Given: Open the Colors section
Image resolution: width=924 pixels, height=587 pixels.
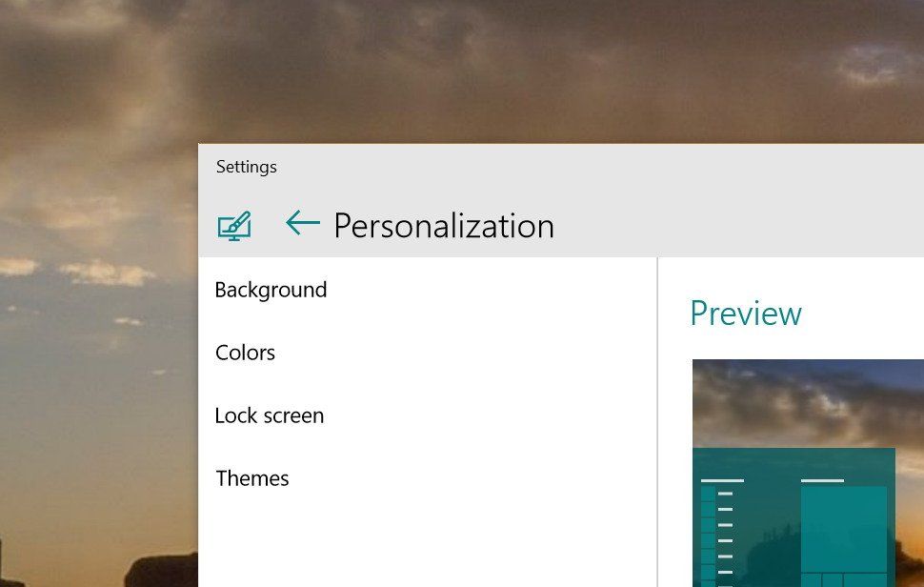Looking at the screenshot, I should (245, 353).
